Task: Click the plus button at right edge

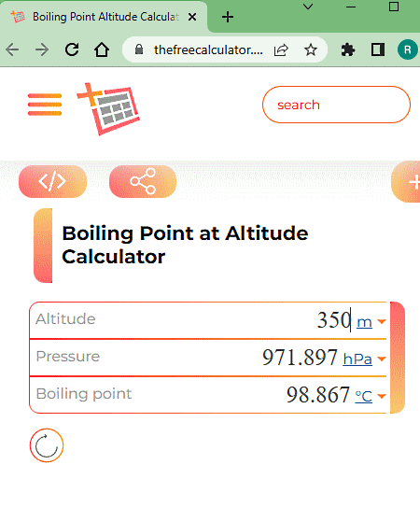Action: click(x=408, y=182)
